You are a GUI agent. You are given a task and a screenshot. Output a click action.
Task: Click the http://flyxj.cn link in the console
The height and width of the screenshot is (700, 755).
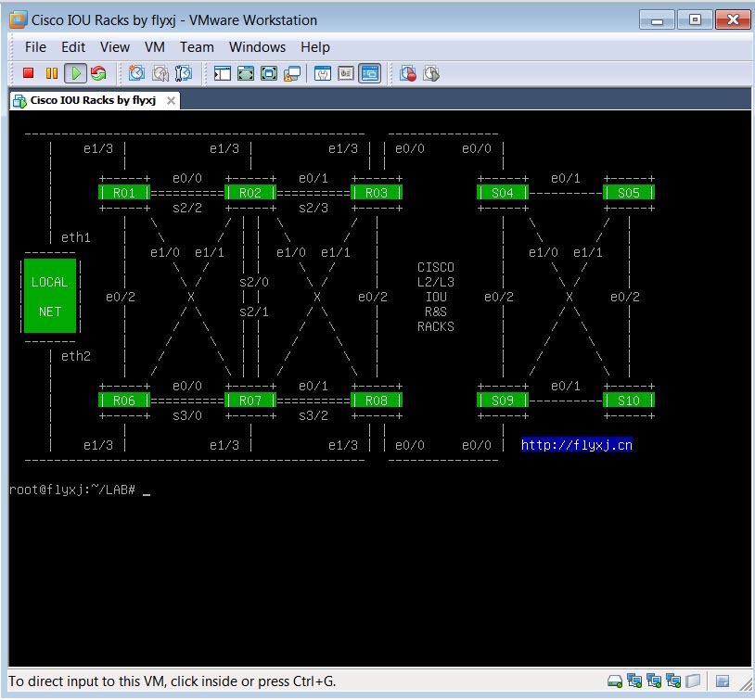coord(576,444)
